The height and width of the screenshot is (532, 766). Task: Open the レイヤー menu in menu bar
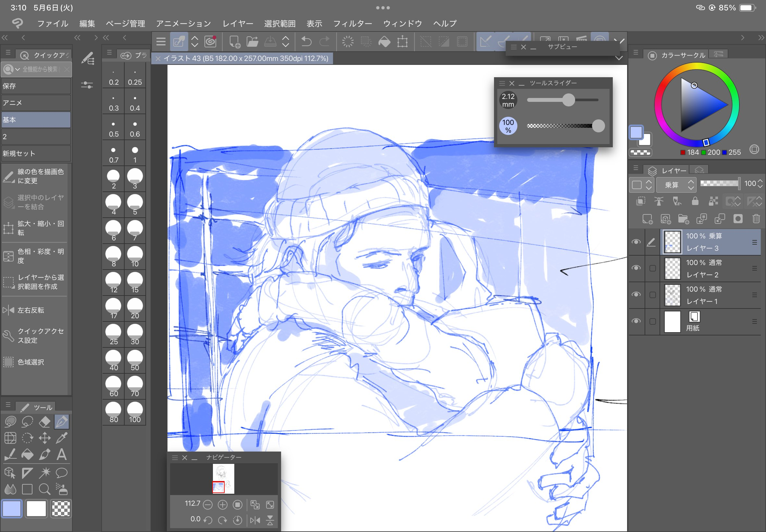tap(238, 24)
